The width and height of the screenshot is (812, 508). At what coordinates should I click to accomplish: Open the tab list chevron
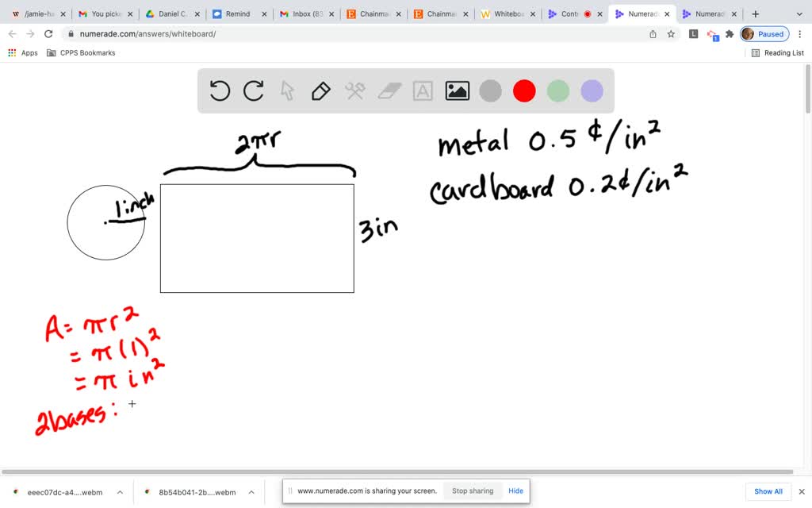pos(801,13)
